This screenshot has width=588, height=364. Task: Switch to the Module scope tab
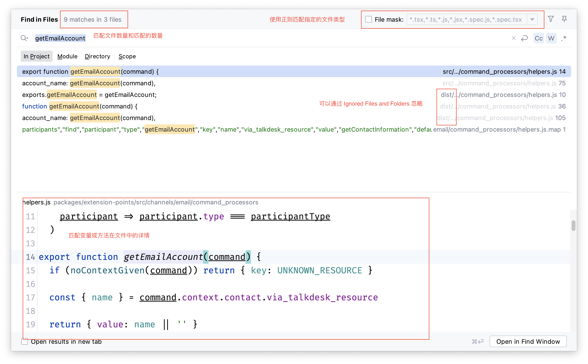point(67,56)
